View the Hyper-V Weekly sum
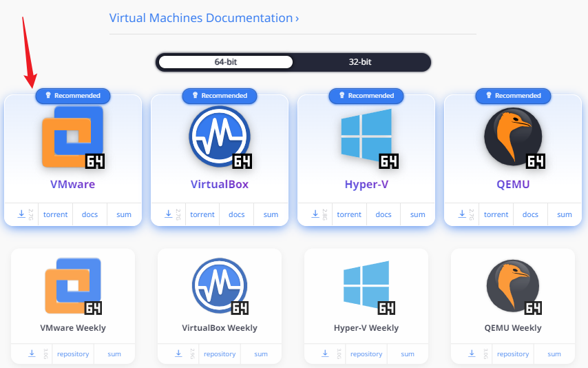Viewport: 588px width, 368px height. [408, 354]
